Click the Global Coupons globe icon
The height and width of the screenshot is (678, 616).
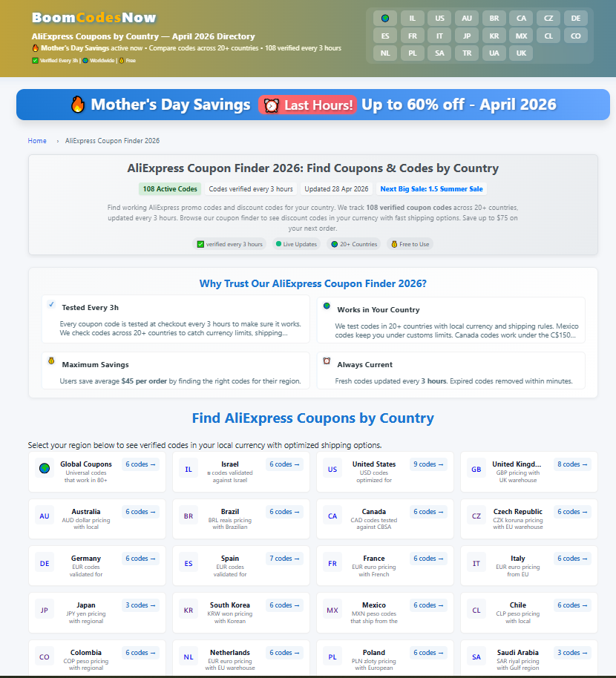click(45, 468)
